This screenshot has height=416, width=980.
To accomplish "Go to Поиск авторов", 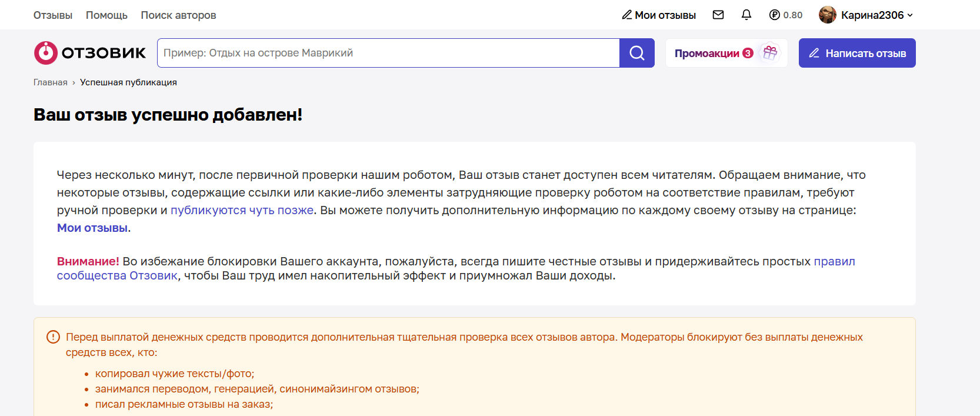I will [178, 15].
